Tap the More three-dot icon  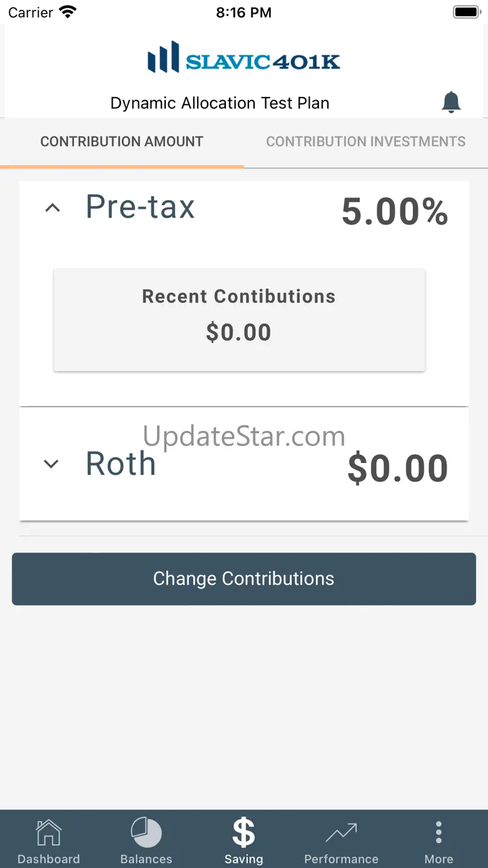[439, 833]
